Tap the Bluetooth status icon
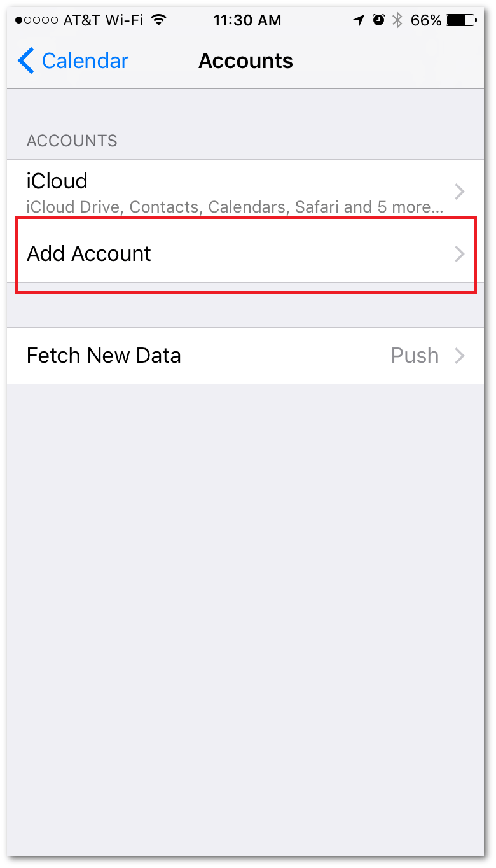This screenshot has width=496, height=868. (397, 20)
